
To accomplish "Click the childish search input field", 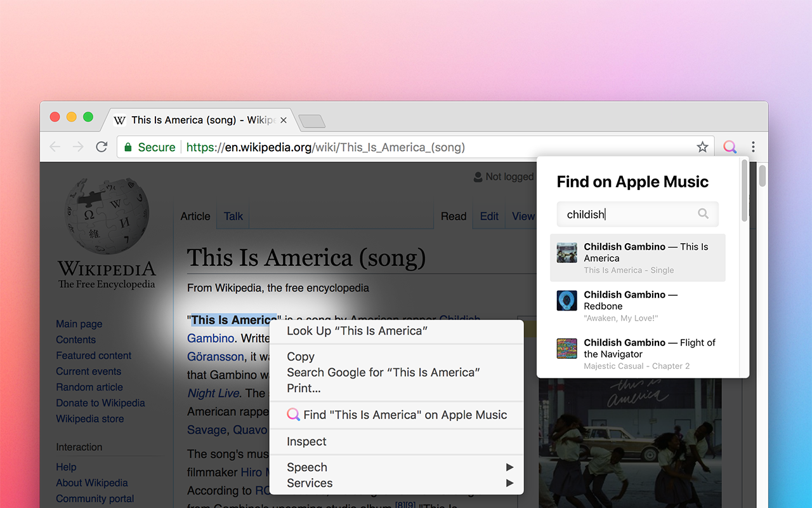I will [628, 214].
